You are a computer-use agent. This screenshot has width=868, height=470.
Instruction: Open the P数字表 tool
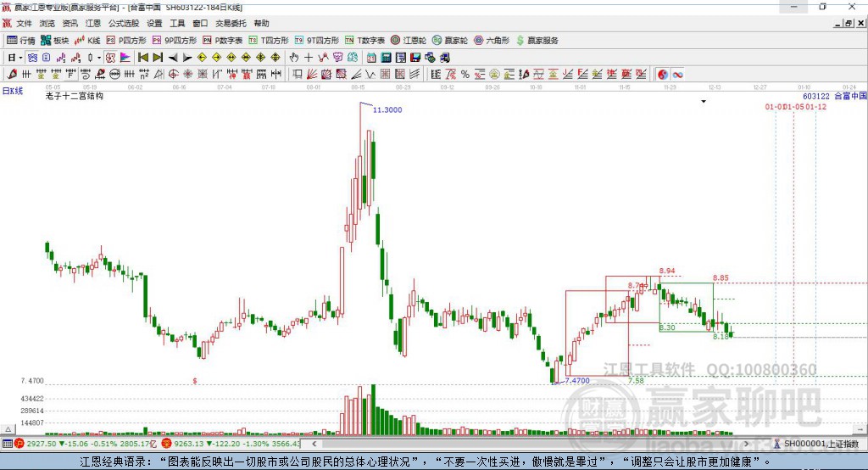click(223, 41)
